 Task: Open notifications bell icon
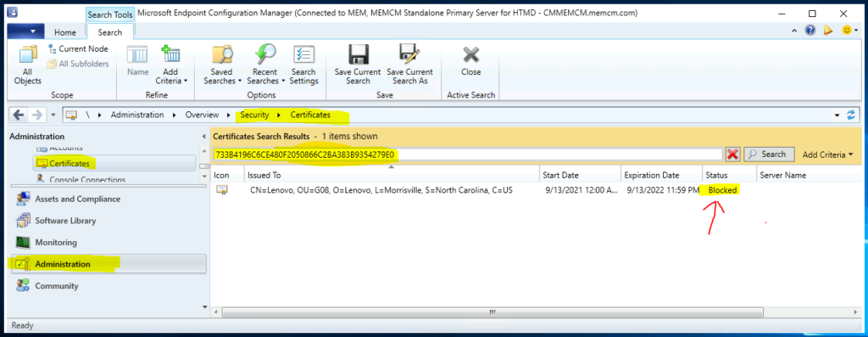pos(828,31)
